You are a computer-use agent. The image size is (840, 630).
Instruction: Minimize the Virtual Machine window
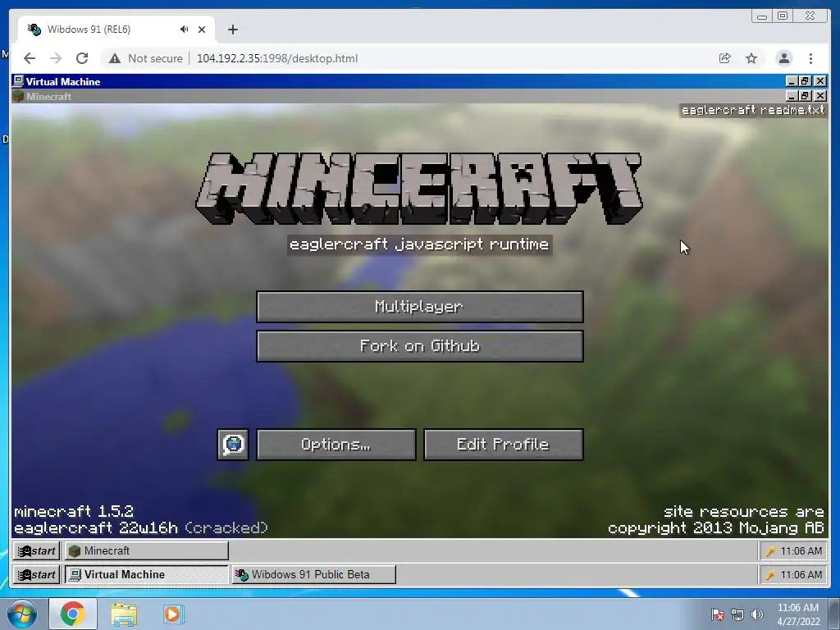[x=792, y=81]
